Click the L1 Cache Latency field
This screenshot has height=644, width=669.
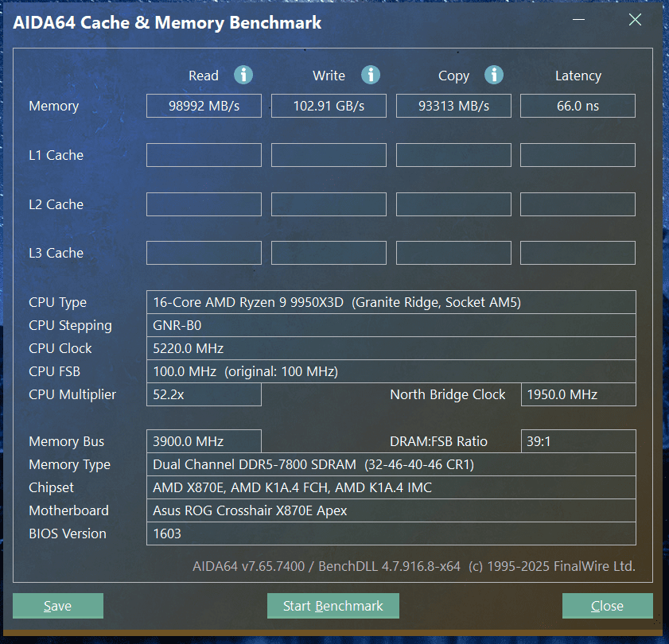click(x=578, y=155)
